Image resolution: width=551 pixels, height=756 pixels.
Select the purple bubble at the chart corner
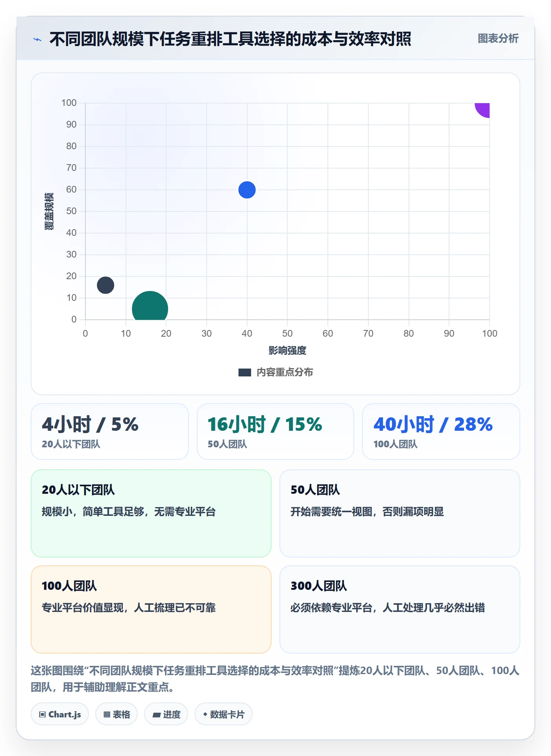(483, 110)
